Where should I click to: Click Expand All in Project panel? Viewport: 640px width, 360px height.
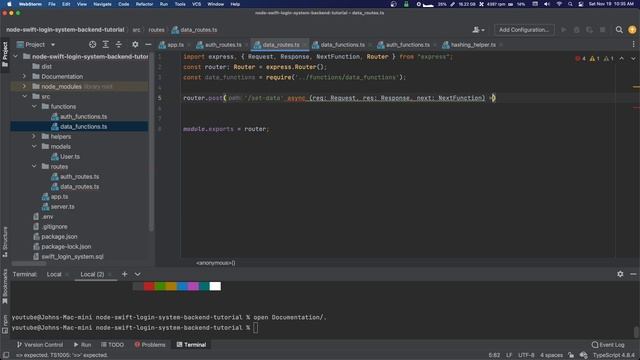105,44
